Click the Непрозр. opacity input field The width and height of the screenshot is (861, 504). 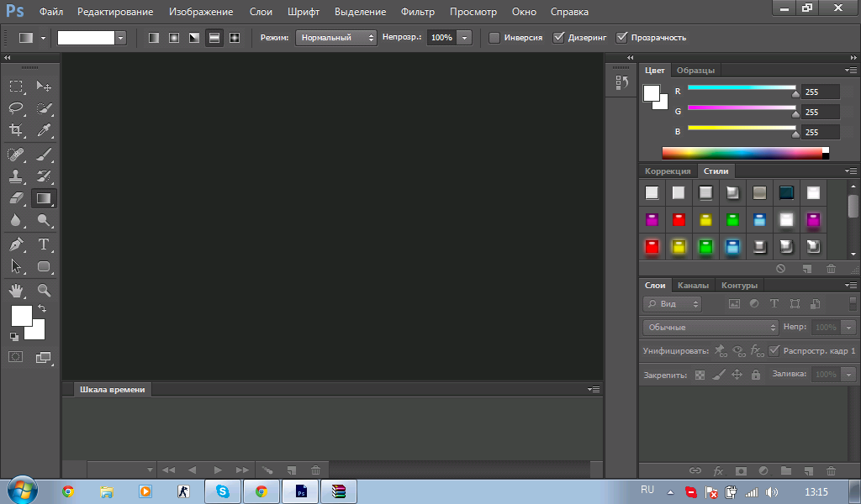point(441,38)
